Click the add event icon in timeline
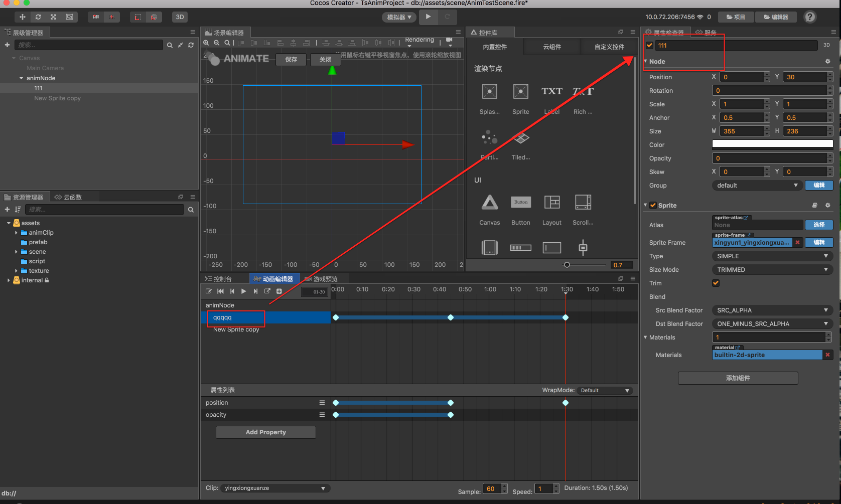Screen dimensions: 841x504 (x=279, y=291)
